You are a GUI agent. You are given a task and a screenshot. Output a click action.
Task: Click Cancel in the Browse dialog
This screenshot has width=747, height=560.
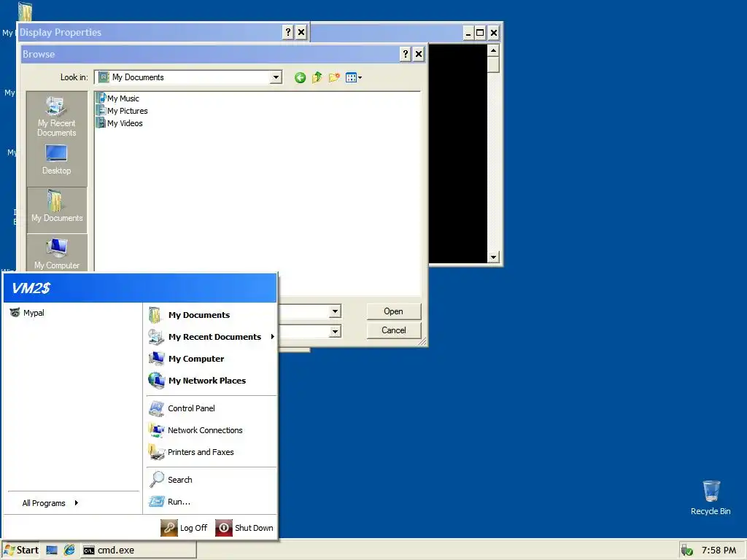click(393, 330)
